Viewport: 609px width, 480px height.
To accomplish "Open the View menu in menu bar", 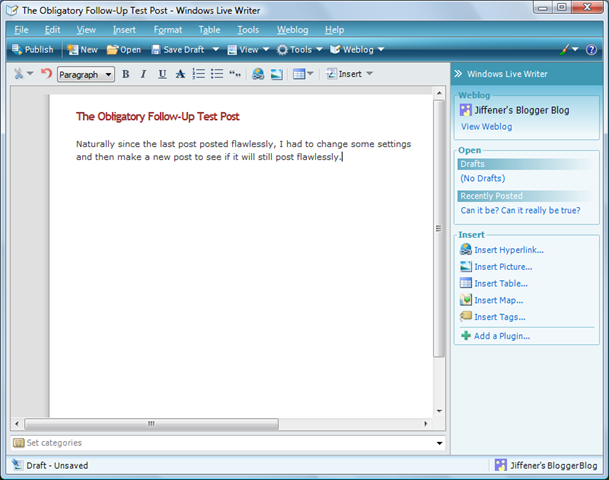I will (x=86, y=30).
